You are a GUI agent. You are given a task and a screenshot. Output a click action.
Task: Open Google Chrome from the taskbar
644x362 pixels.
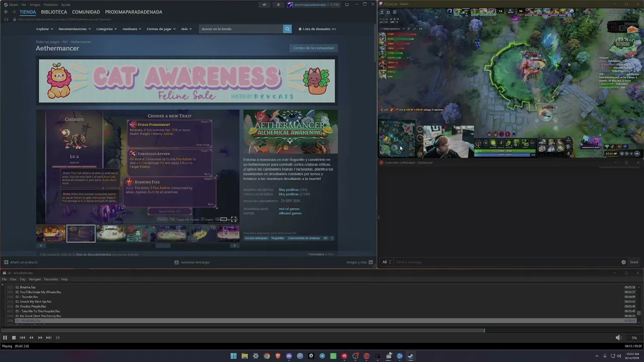[267, 356]
